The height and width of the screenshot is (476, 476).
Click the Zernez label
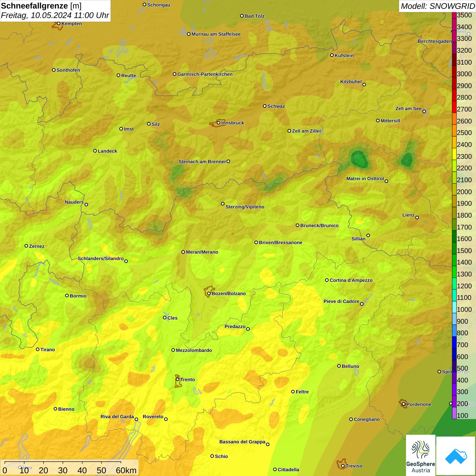37,246
